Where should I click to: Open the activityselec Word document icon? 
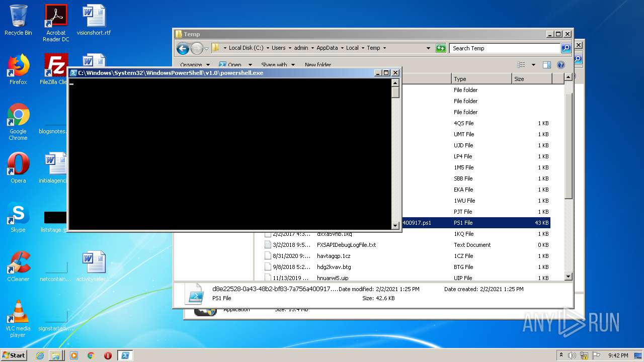point(94,266)
